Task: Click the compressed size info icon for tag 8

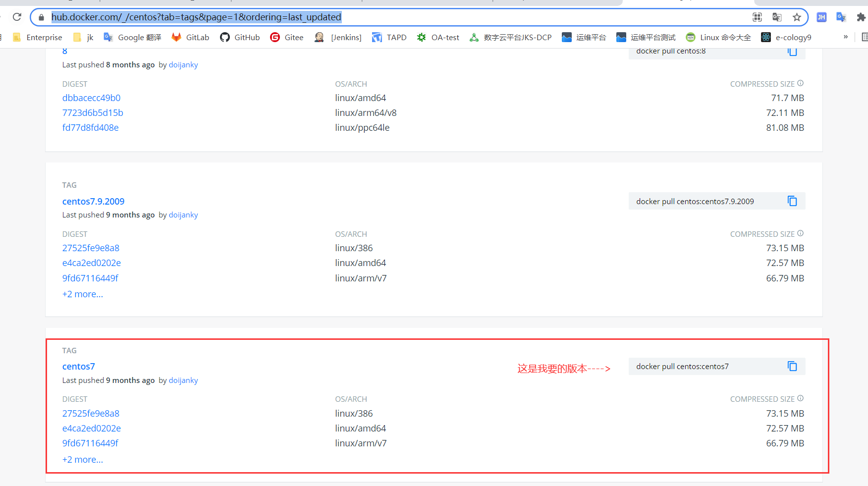Action: (x=800, y=83)
